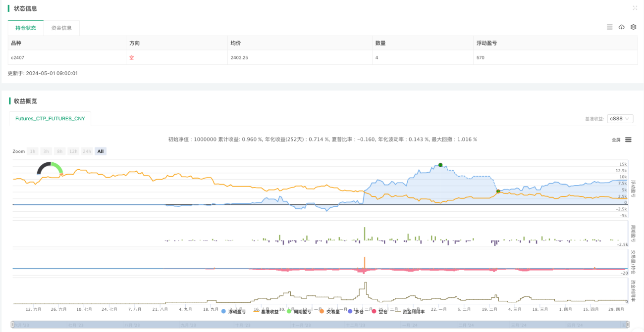
Task: Toggle 多仓 series in chart legend
Action: click(356, 312)
